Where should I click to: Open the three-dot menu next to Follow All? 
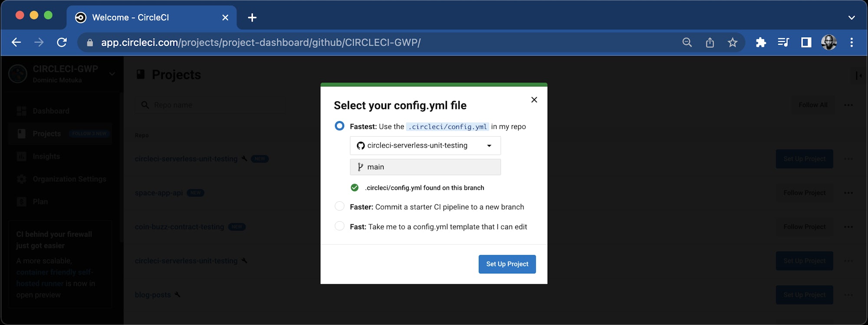[x=849, y=105]
